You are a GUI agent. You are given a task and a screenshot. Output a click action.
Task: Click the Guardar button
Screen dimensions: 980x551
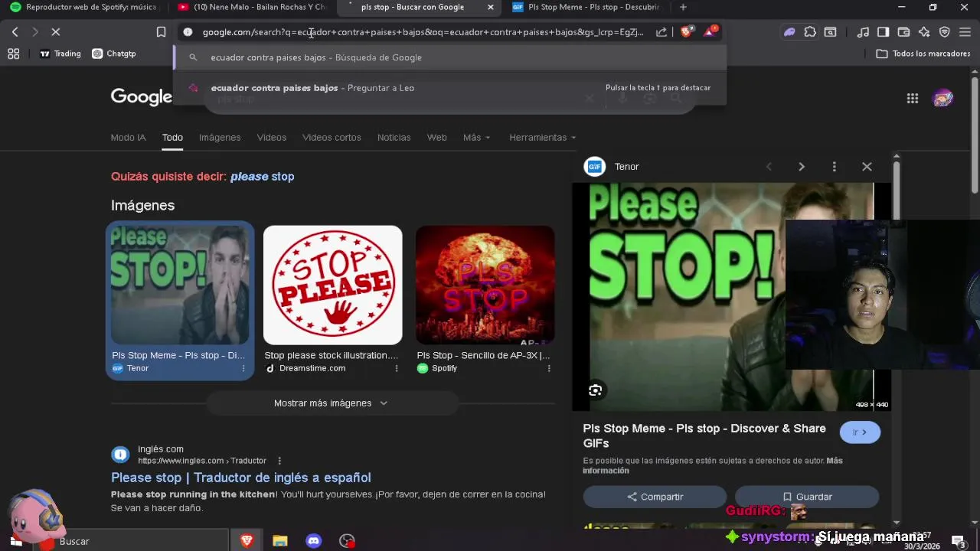pyautogui.click(x=807, y=497)
